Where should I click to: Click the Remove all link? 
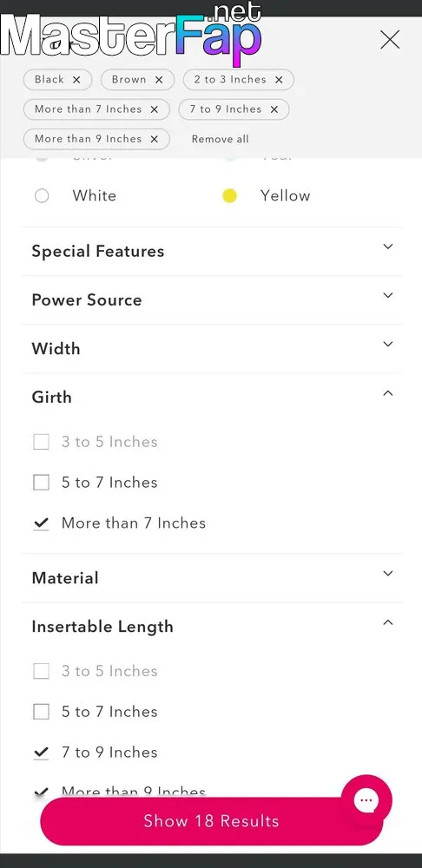(x=220, y=140)
